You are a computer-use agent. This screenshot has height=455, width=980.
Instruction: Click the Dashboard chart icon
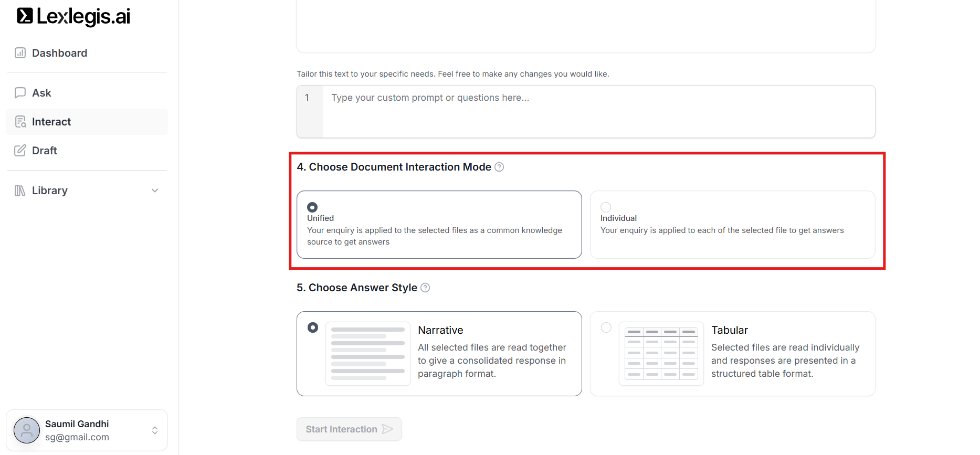pyautogui.click(x=20, y=53)
